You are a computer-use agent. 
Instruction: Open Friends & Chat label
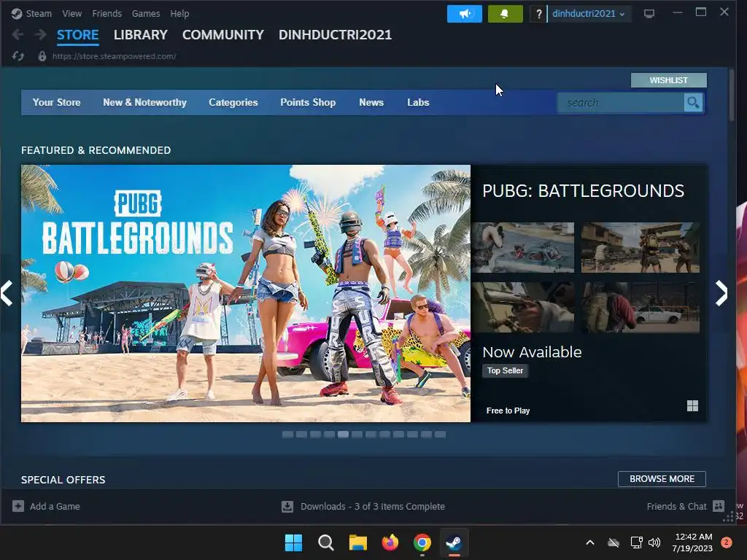(x=676, y=506)
